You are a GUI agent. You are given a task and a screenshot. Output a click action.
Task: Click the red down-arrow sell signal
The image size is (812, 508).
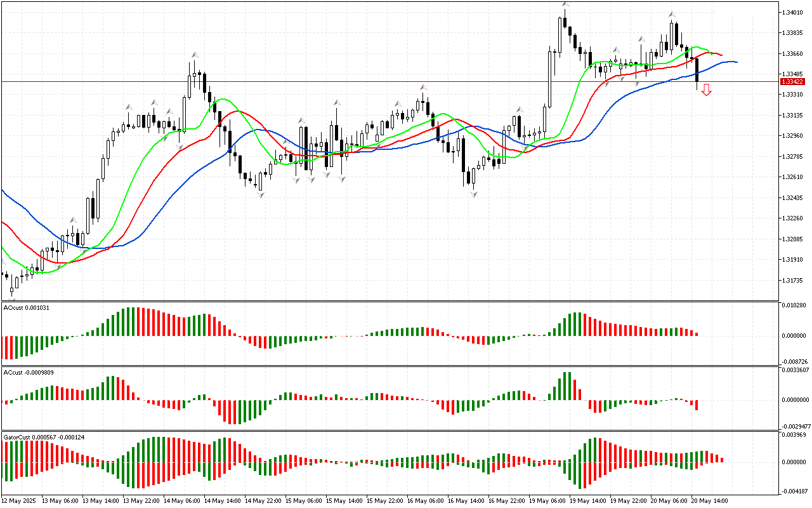(x=706, y=90)
